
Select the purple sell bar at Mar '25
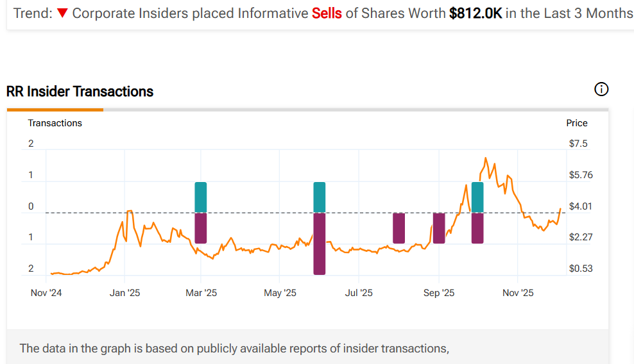pos(201,228)
